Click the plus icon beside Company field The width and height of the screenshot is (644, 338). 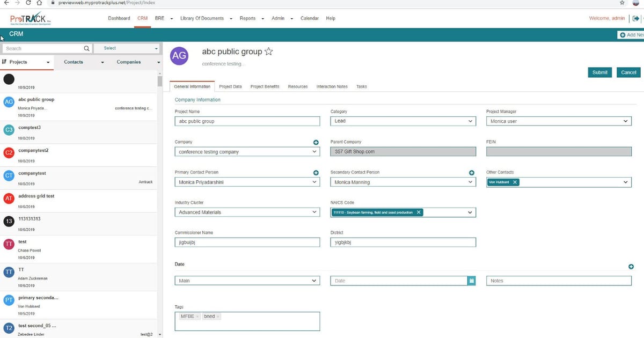[316, 142]
